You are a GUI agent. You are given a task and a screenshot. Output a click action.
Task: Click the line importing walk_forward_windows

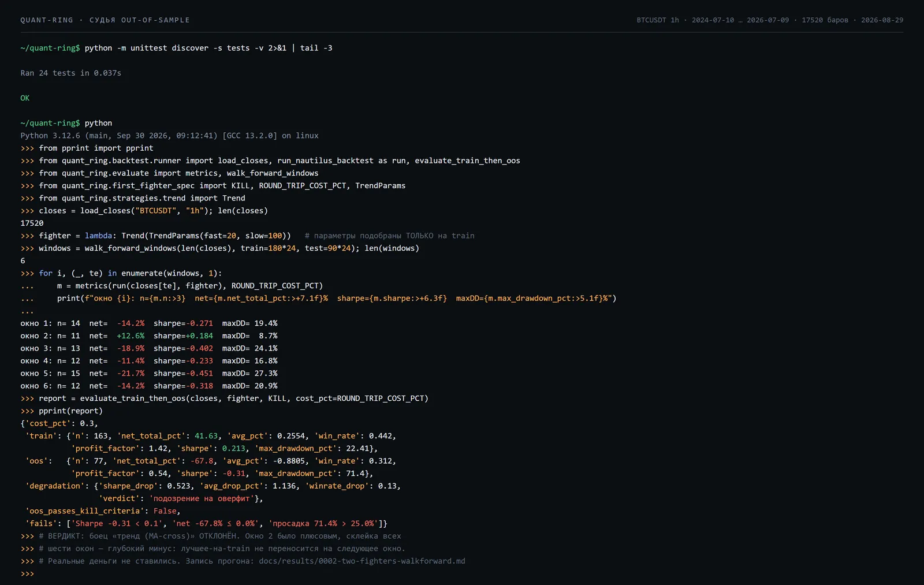coord(169,173)
